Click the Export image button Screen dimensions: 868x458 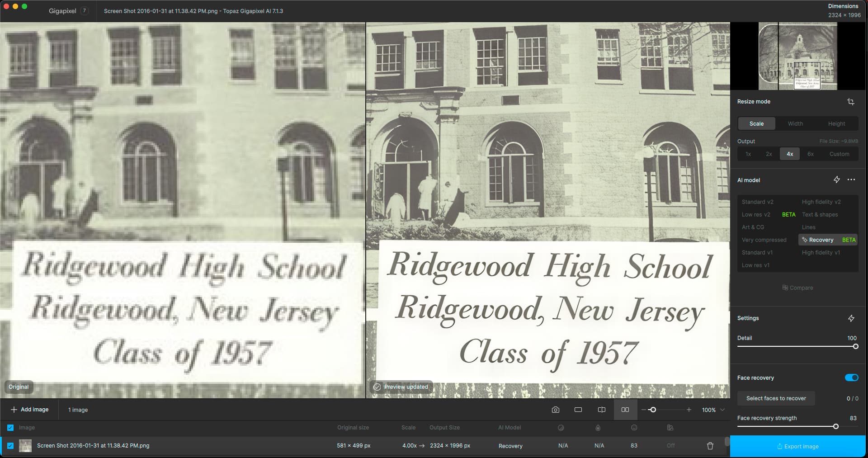(797, 446)
